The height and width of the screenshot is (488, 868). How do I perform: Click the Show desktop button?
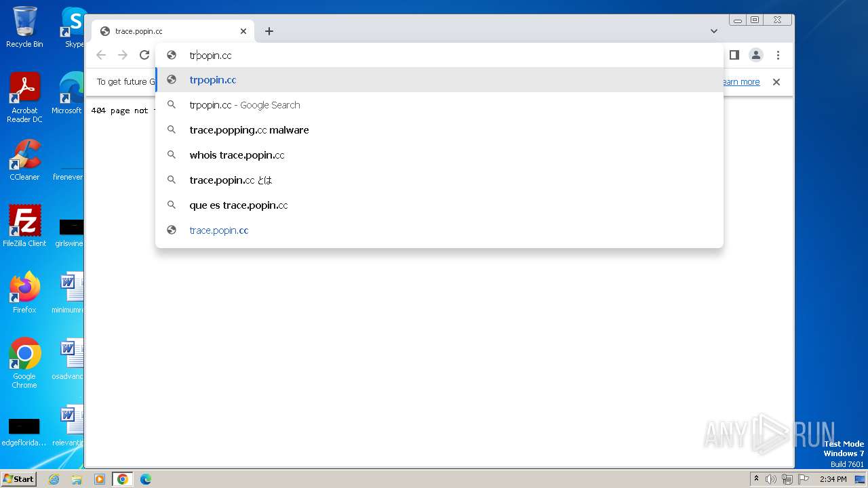click(x=860, y=479)
